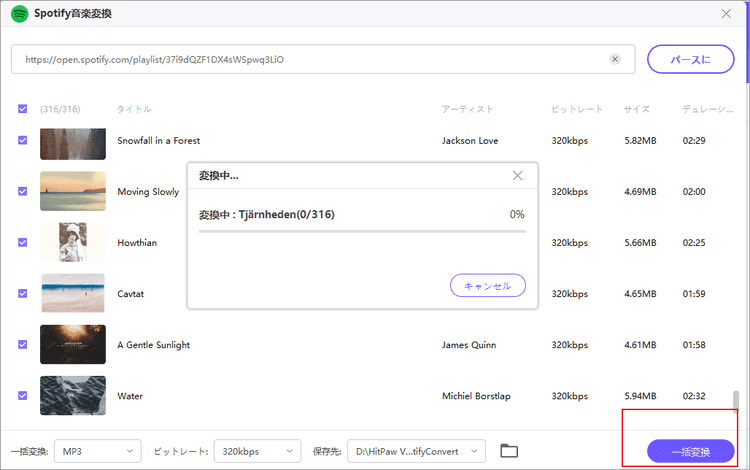Click the 一括変換 convert-all button
750x470 pixels.
(690, 451)
